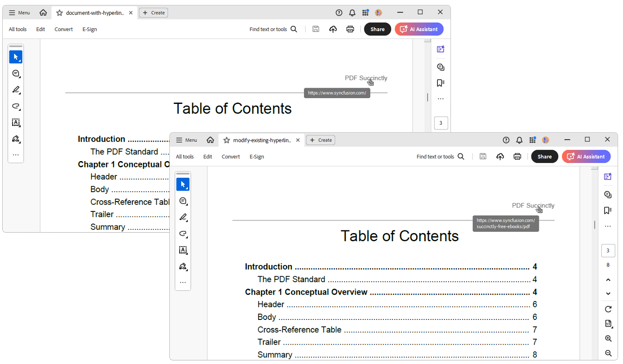Rotate the page in the modify-existing-hyperlink window
Screen dimensions: 623x364
(608, 309)
